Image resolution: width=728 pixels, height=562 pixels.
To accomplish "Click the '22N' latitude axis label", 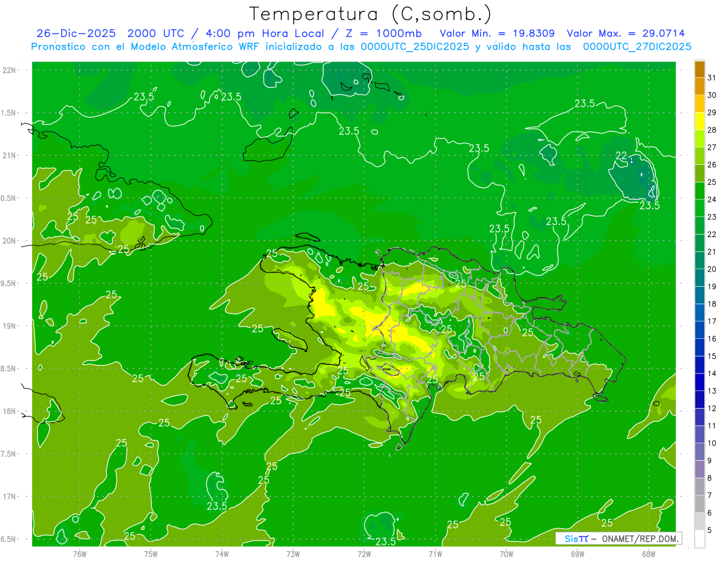I will click(10, 70).
